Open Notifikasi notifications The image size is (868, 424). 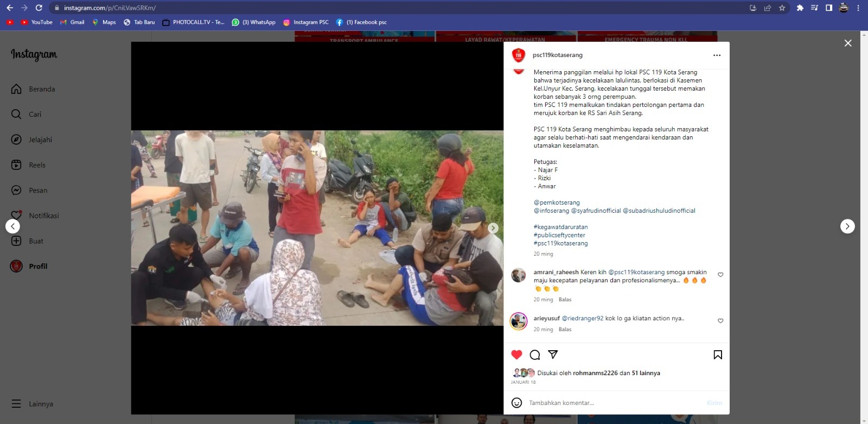(x=35, y=216)
